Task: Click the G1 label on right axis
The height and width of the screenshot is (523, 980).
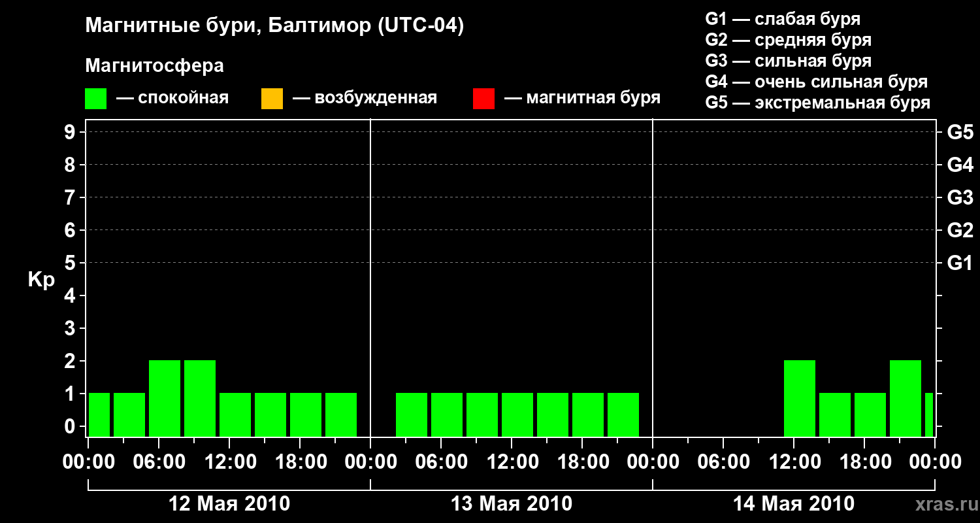Action: point(960,263)
